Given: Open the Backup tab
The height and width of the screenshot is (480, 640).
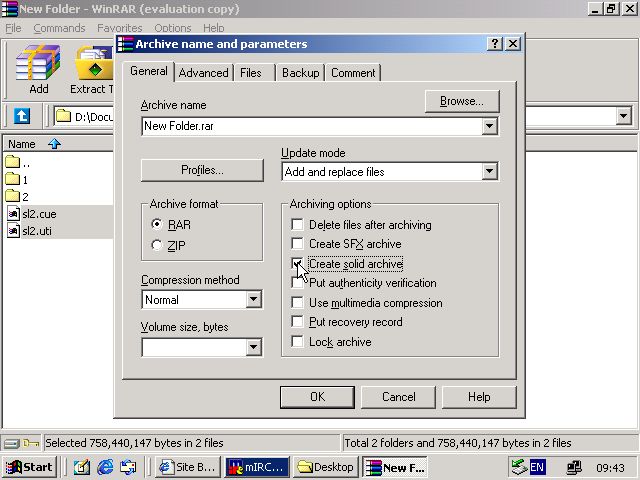Looking at the screenshot, I should 300,73.
